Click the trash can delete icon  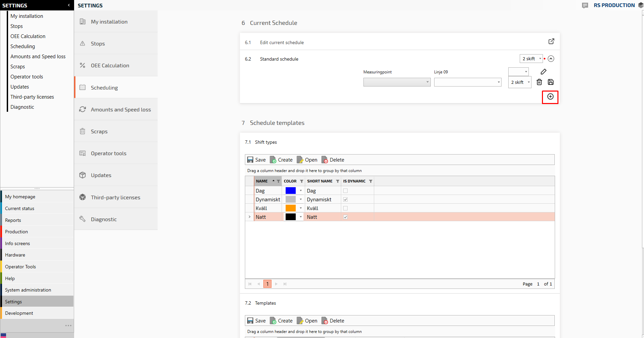[x=539, y=82]
